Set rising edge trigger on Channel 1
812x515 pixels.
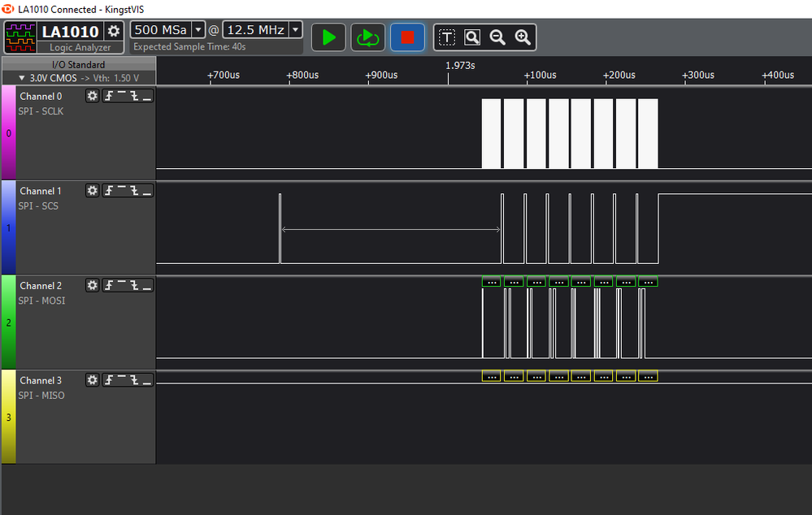coord(109,190)
